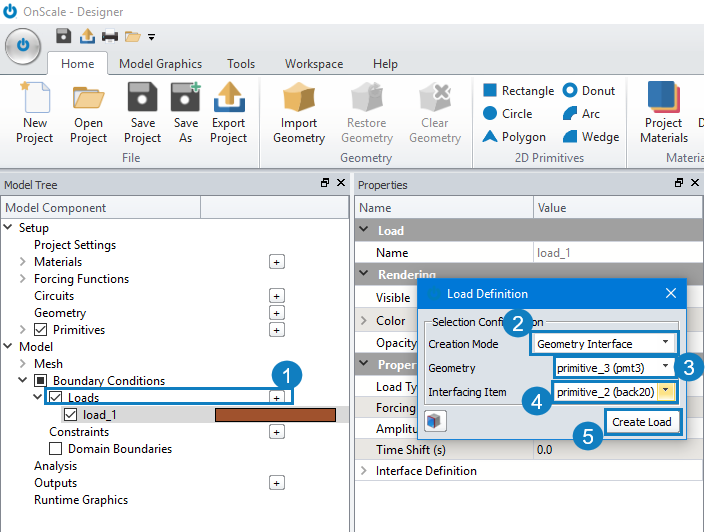Click the quick-access open folder icon
This screenshot has width=705, height=532.
pyautogui.click(x=133, y=36)
